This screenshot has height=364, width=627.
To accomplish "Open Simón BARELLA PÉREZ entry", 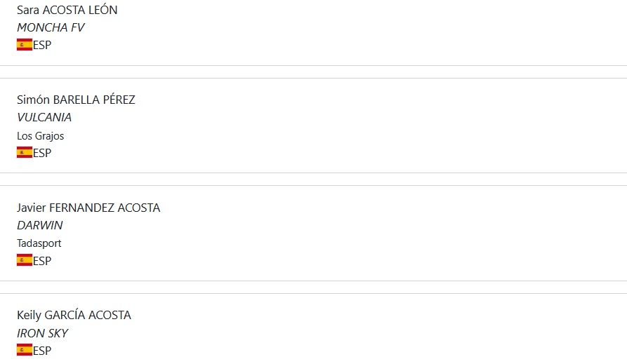I will coord(76,100).
